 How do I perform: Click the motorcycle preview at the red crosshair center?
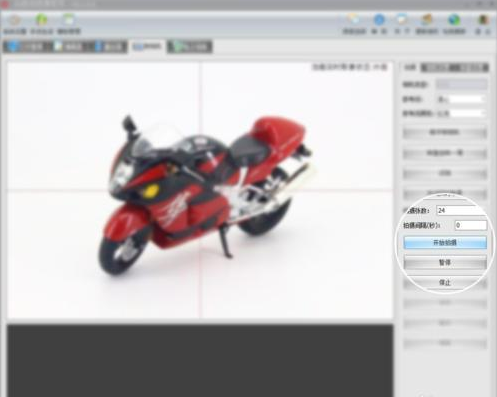(x=200, y=190)
